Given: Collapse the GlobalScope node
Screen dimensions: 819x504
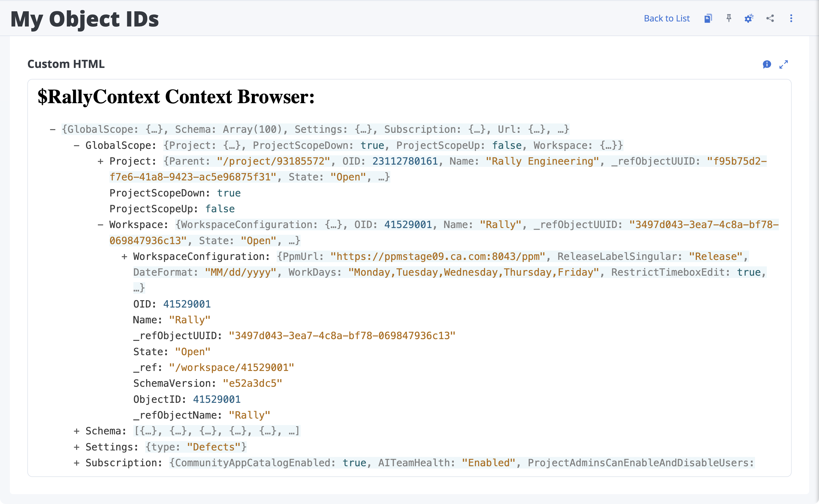Looking at the screenshot, I should (x=77, y=145).
